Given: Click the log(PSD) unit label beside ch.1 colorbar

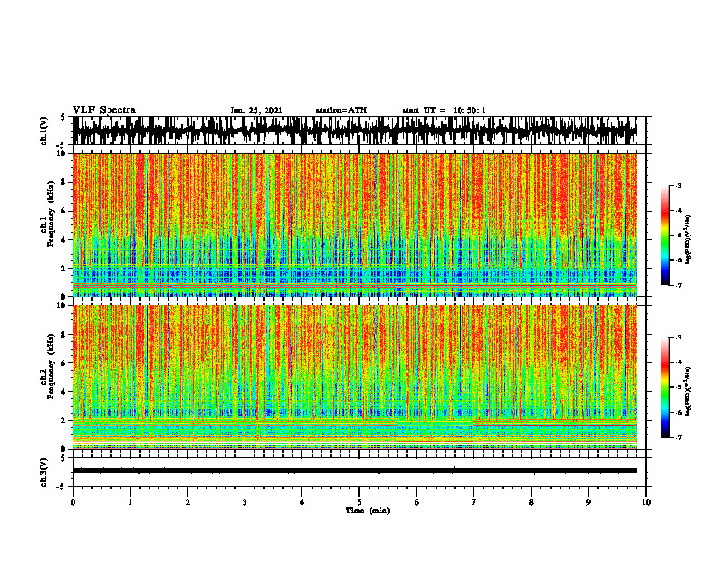Looking at the screenshot, I should tap(688, 240).
